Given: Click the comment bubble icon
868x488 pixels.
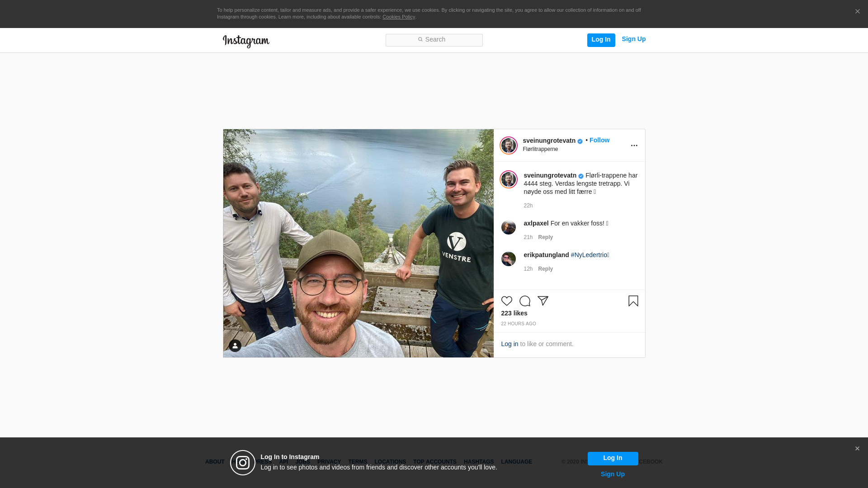Looking at the screenshot, I should (524, 301).
